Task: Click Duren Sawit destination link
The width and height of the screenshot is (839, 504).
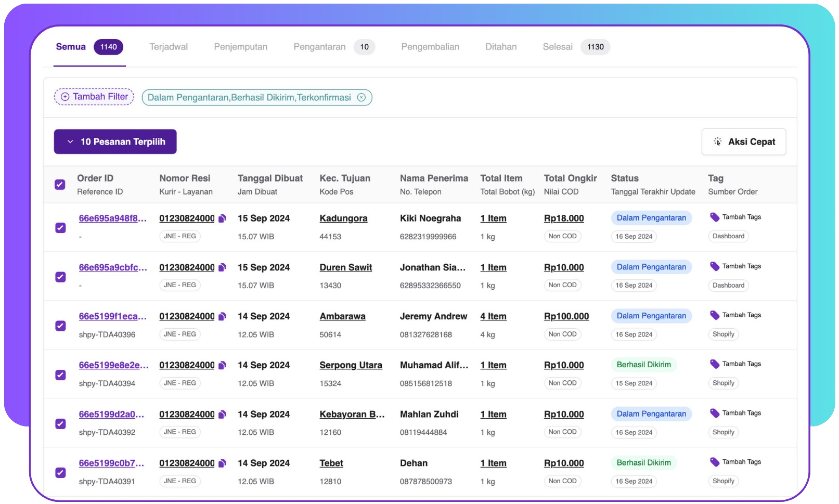Action: [346, 267]
